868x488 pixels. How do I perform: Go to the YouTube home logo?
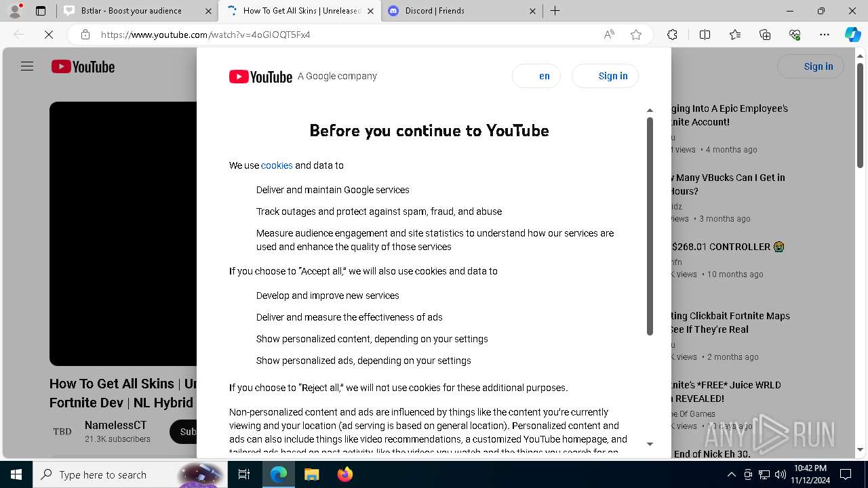83,66
